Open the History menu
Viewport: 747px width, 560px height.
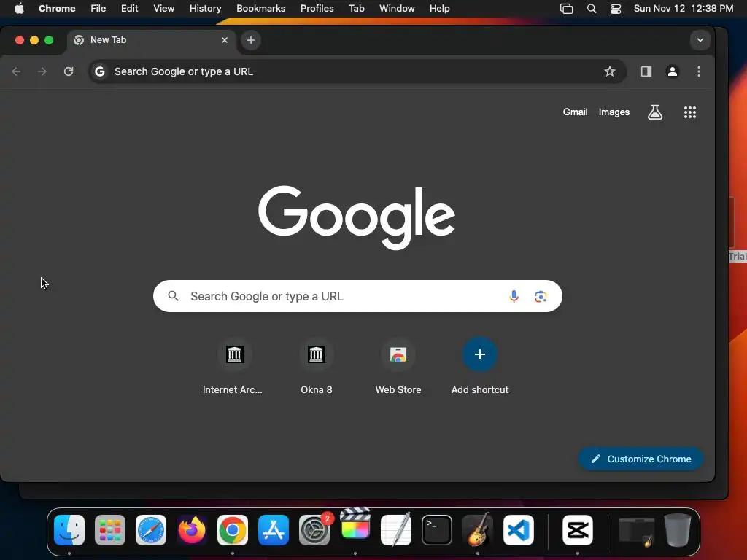pyautogui.click(x=205, y=9)
